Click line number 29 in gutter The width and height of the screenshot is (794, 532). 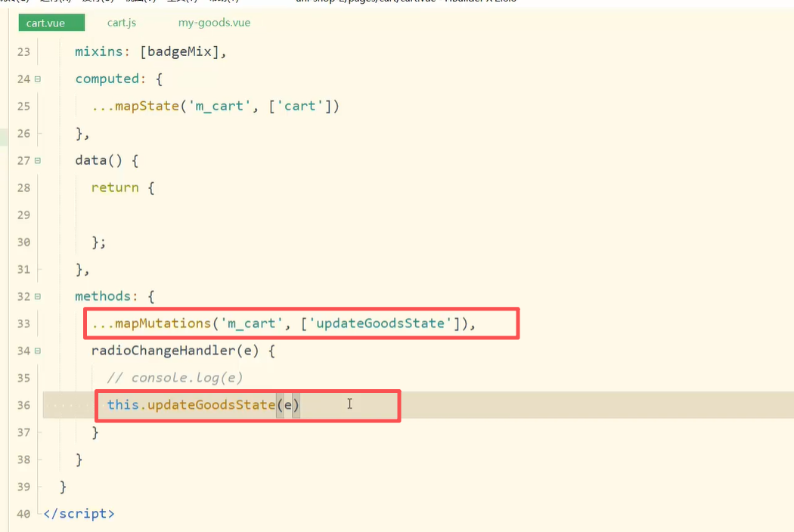pos(23,215)
